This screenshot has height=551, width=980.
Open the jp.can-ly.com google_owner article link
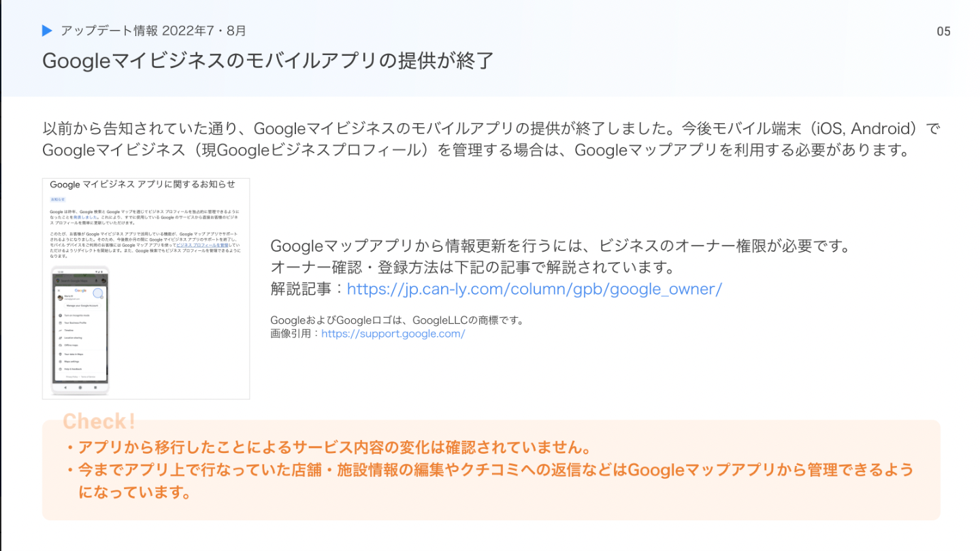pyautogui.click(x=534, y=289)
